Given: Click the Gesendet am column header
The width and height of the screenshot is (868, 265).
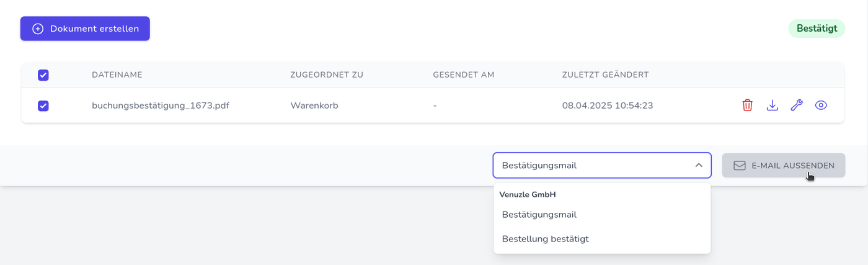Looking at the screenshot, I should (464, 75).
